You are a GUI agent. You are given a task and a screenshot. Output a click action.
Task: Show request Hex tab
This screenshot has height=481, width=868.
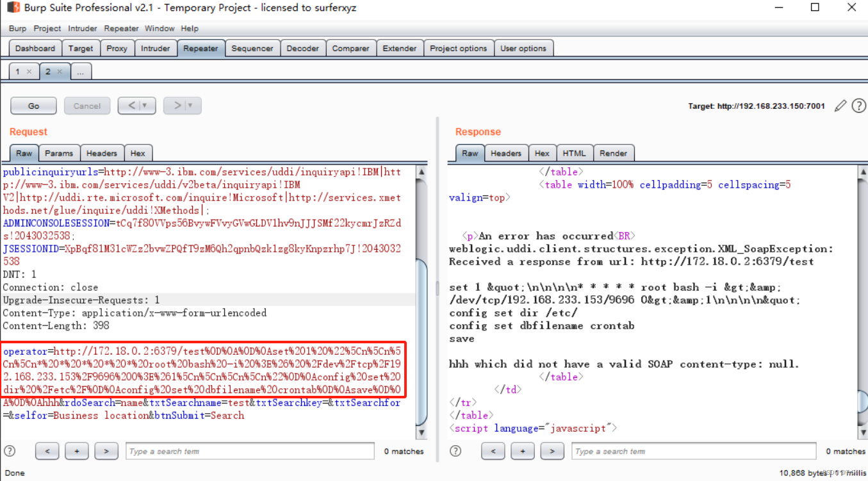tap(138, 153)
